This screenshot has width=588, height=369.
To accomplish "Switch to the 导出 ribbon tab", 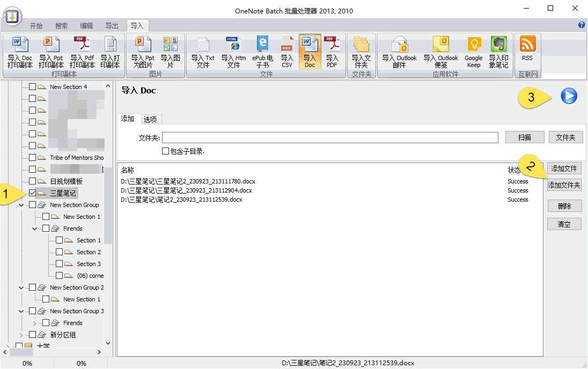I will point(112,26).
